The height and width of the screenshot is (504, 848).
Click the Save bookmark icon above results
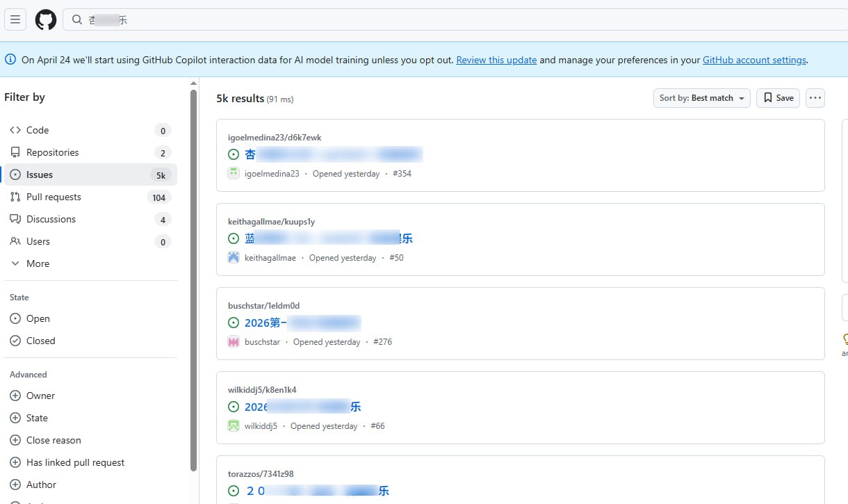767,98
